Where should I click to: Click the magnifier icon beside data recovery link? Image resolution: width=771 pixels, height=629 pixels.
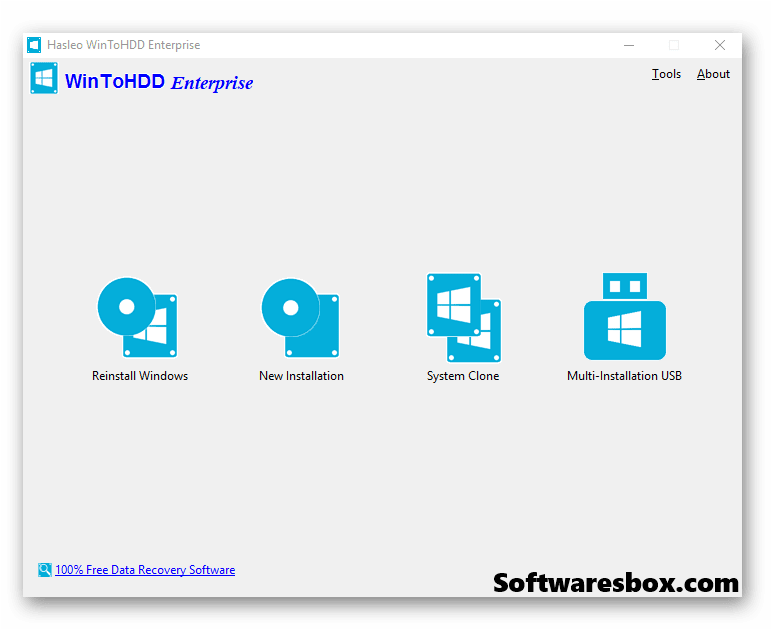45,569
